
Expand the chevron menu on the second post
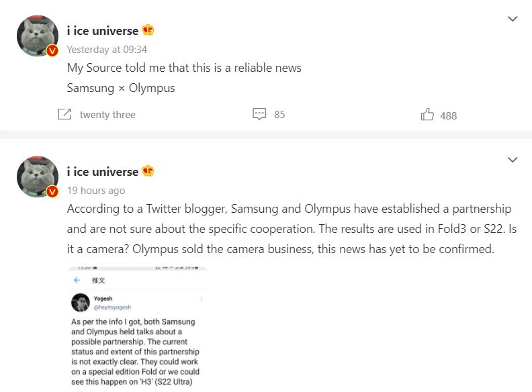point(513,160)
